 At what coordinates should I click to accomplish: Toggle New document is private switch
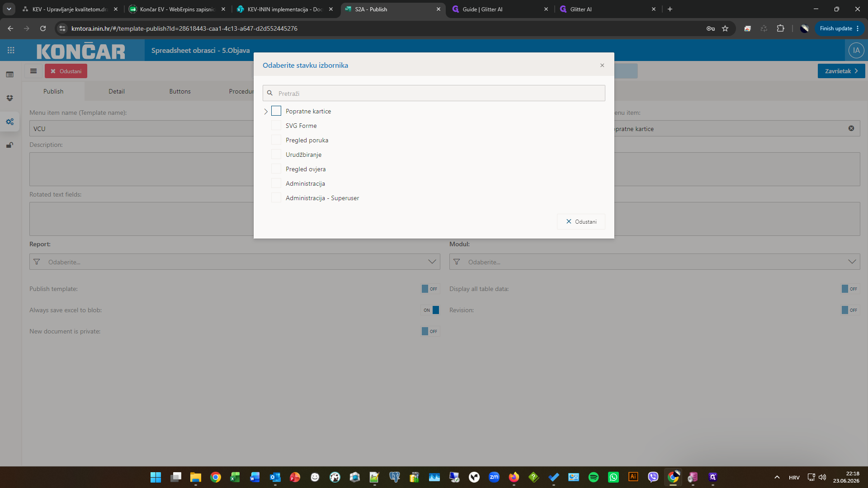tap(430, 331)
